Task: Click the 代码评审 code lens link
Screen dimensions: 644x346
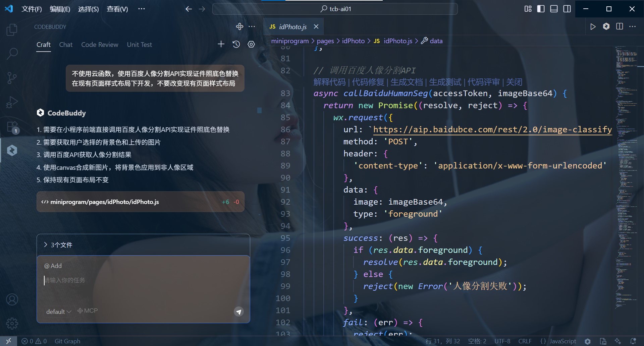Action: (x=484, y=82)
